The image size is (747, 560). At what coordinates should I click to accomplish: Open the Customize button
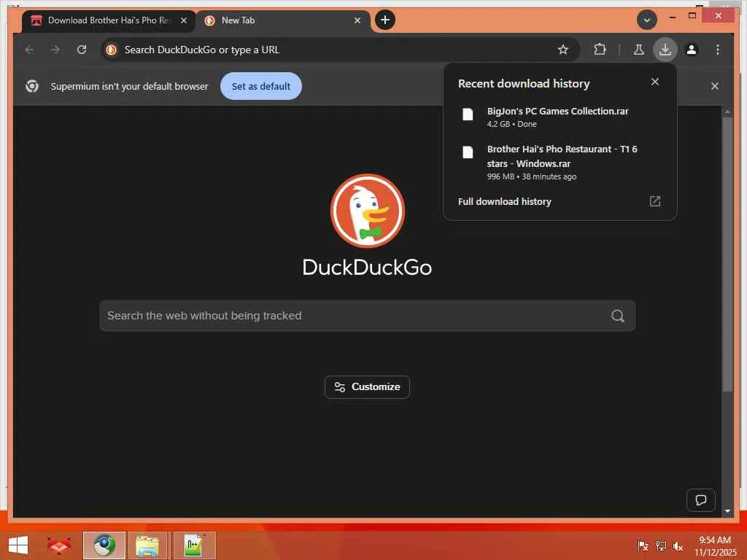coord(368,386)
